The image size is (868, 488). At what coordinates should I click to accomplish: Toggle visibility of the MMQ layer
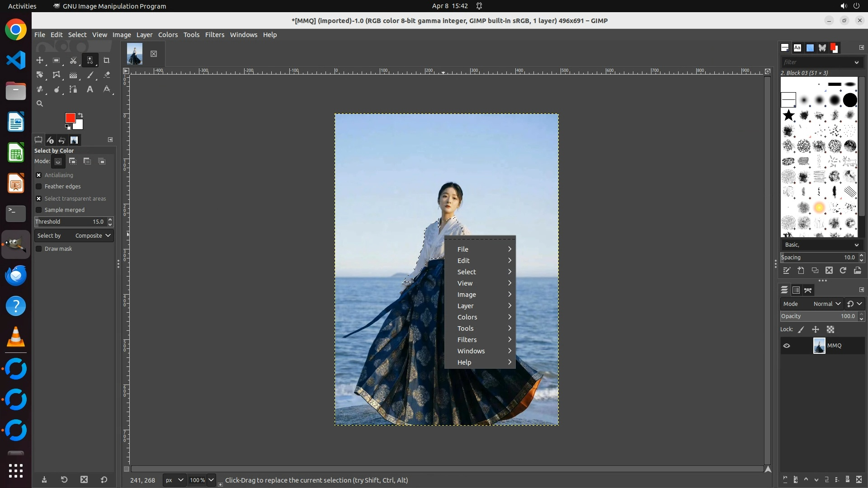(x=787, y=346)
